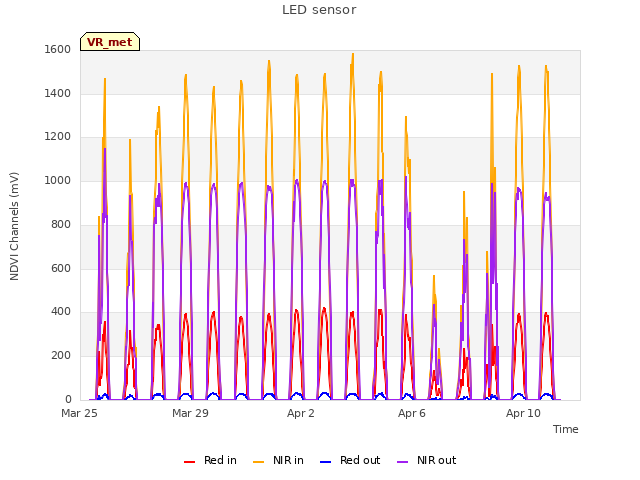
Task: Click the Time axis title
Action: coord(566,429)
